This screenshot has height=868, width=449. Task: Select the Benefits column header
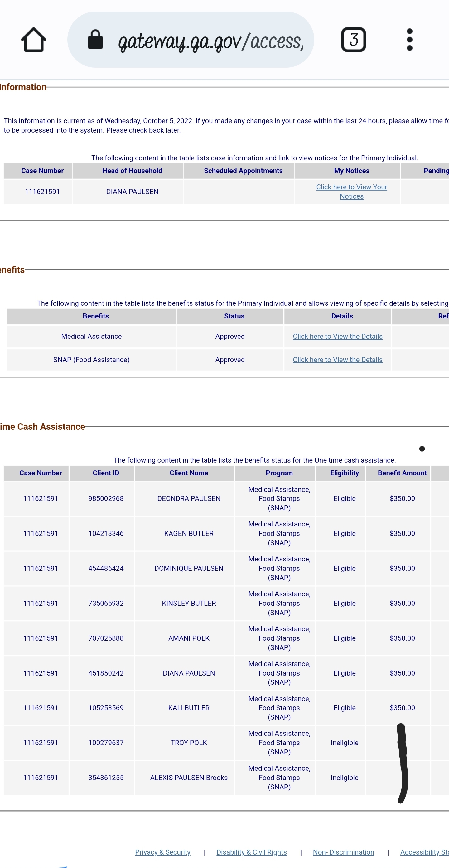91,316
